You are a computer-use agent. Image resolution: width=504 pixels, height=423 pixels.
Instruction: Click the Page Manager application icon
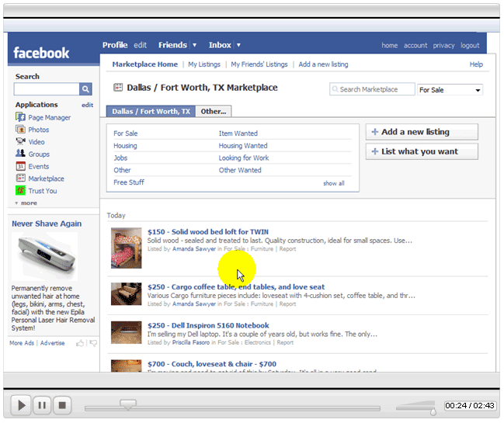(20, 117)
